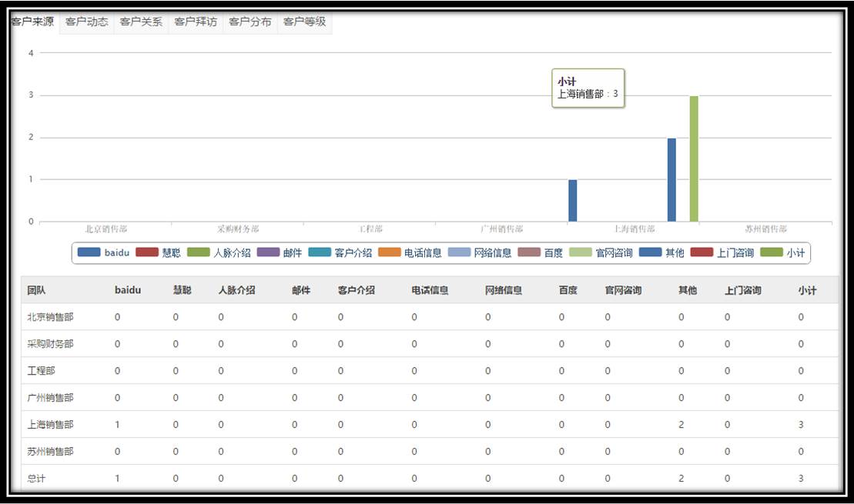The image size is (854, 504).
Task: Click the 邮件 legend color swatch
Action: click(x=269, y=252)
